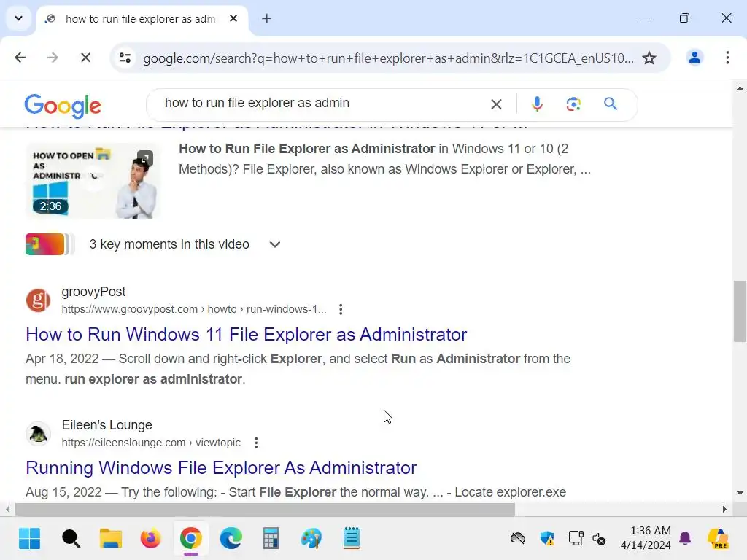
Task: Go to Google home via logo
Action: coord(63,106)
